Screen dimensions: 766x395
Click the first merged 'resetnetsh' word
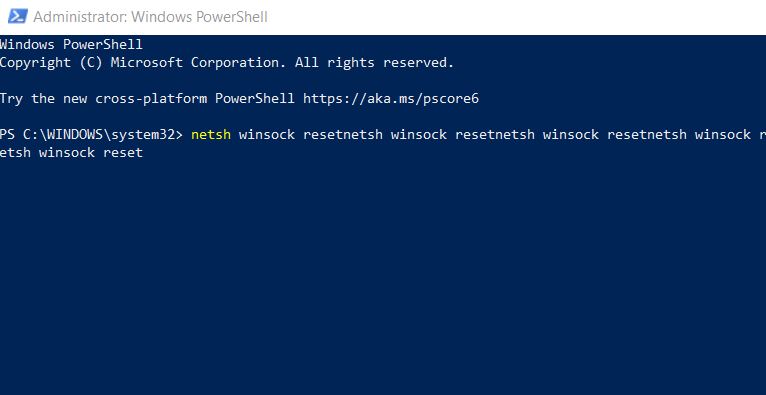pos(342,135)
